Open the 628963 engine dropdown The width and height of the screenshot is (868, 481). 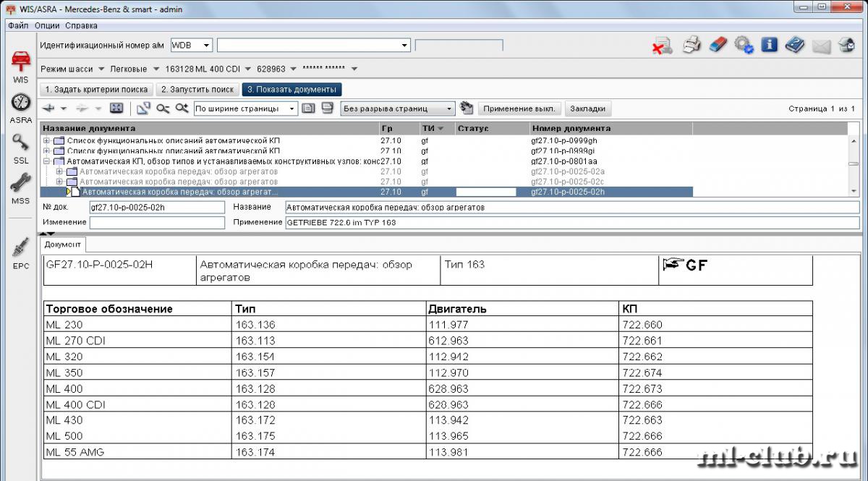pyautogui.click(x=293, y=69)
